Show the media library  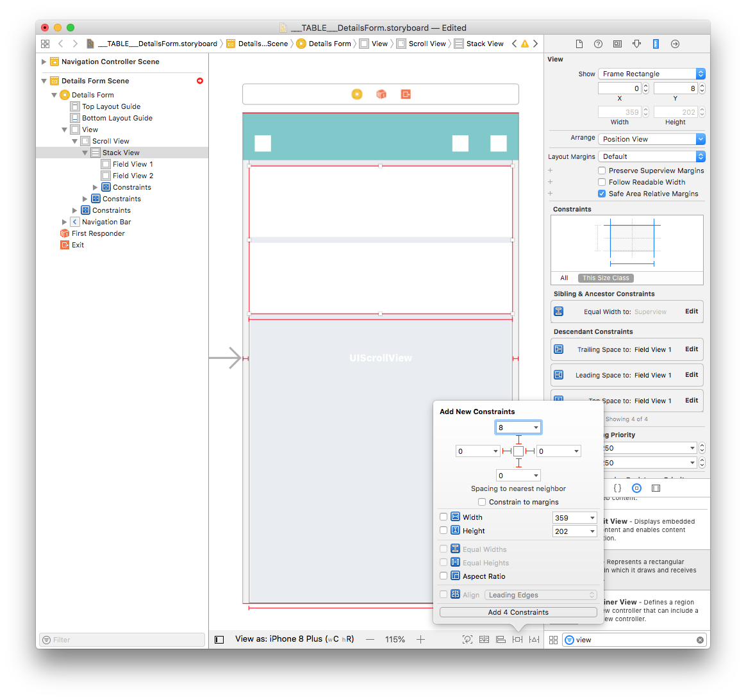[656, 488]
